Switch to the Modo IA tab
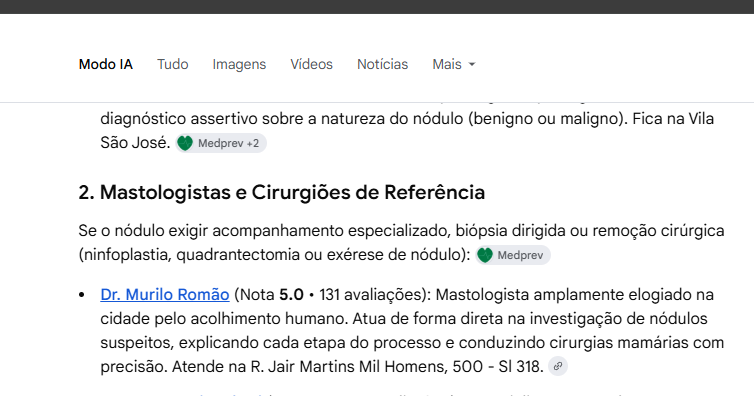The width and height of the screenshot is (754, 396). pos(106,64)
